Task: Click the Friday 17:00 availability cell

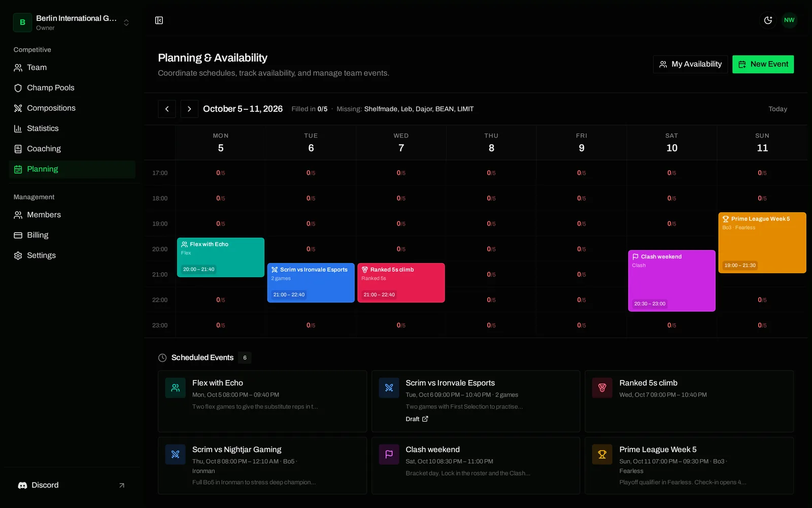Action: tap(582, 173)
